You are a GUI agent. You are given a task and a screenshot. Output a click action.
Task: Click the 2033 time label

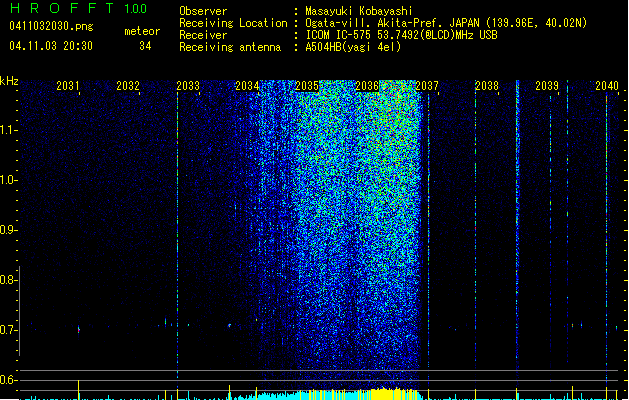pyautogui.click(x=188, y=85)
